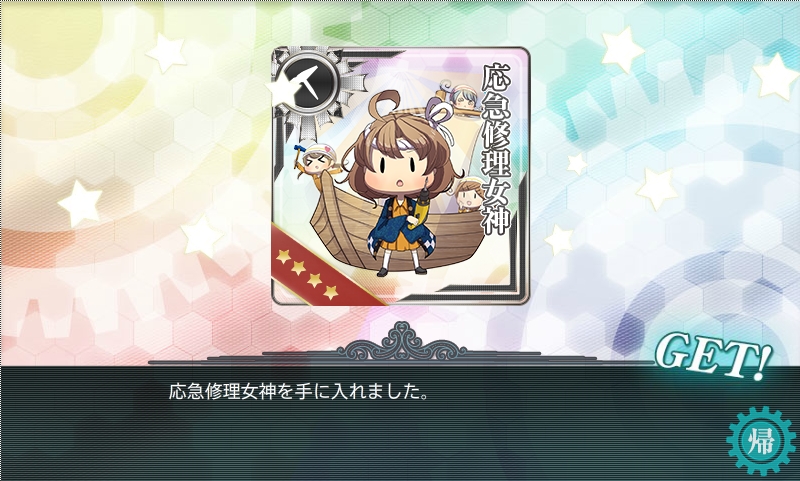Click the last gold star on ribbon
The height and width of the screenshot is (481, 800).
pos(331,292)
